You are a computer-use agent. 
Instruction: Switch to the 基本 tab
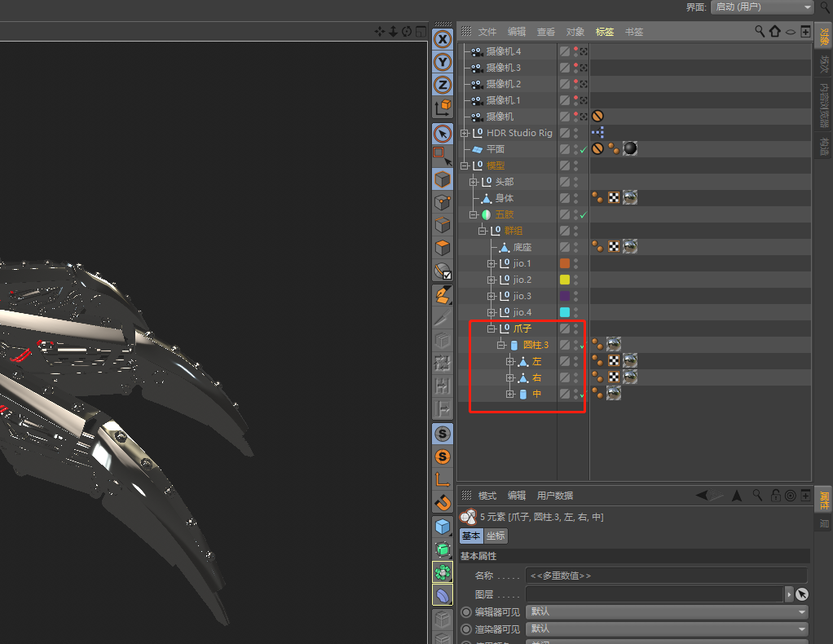(x=471, y=536)
